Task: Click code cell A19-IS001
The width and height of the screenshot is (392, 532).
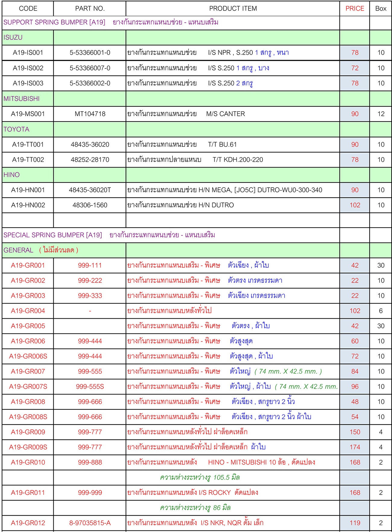Action: coord(28,53)
